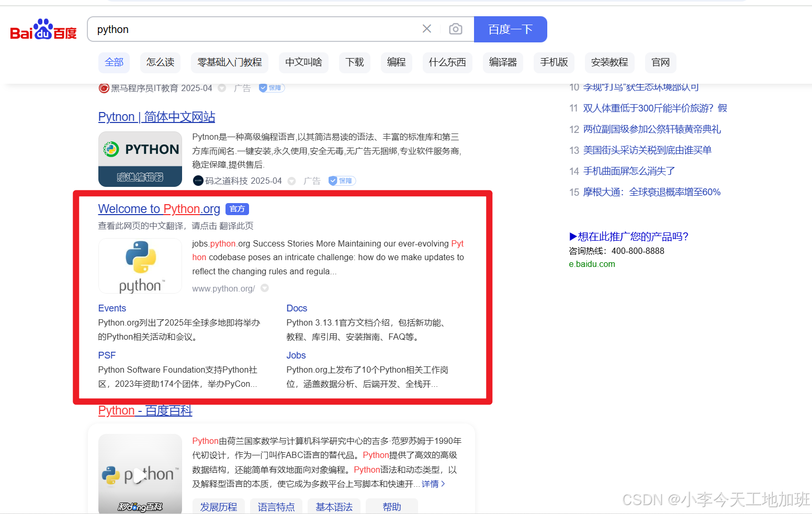812x514 pixels.
Task: Select the 什么东西 suggestion tab
Action: [x=447, y=62]
